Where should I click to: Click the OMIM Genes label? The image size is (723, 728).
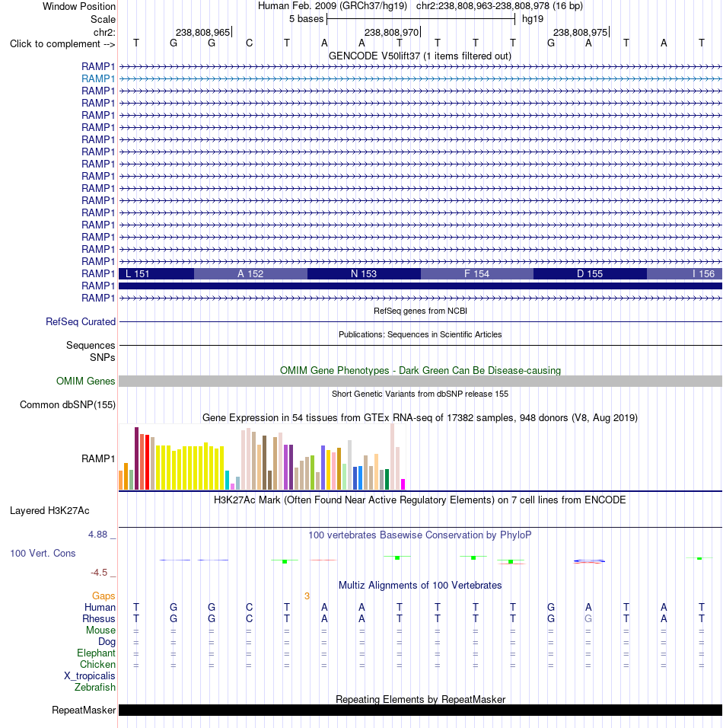coord(86,382)
